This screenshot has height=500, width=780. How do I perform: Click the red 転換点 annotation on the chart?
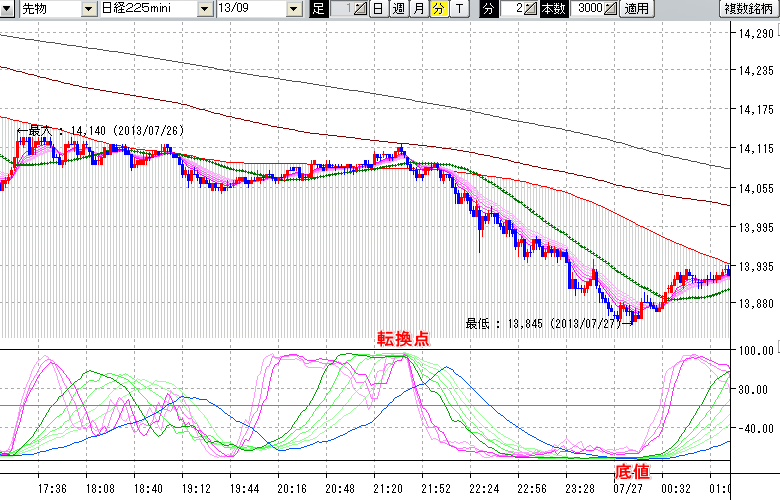click(402, 338)
